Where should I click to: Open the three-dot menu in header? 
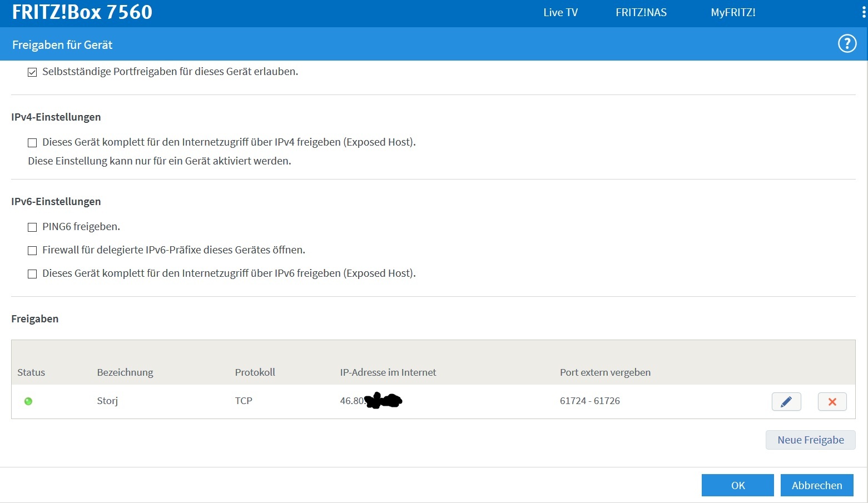pyautogui.click(x=863, y=13)
